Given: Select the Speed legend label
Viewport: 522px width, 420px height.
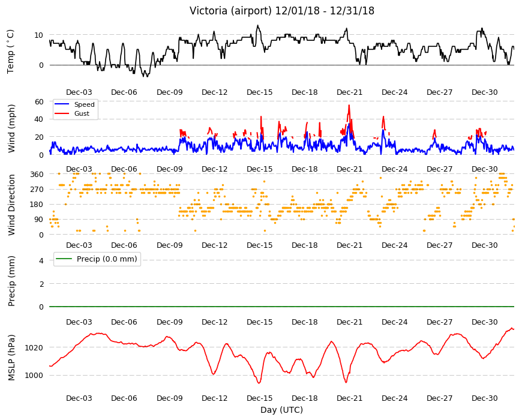Looking at the screenshot, I should (84, 104).
